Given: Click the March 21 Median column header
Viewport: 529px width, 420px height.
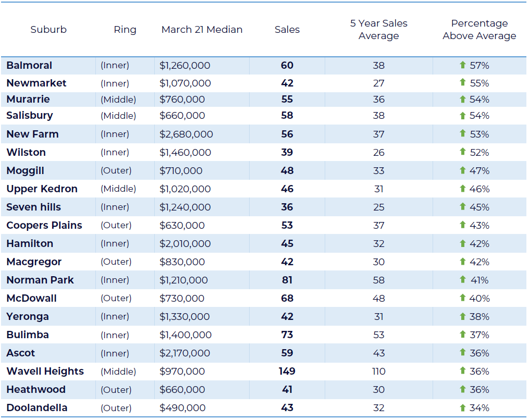Looking at the screenshot, I should [x=202, y=30].
